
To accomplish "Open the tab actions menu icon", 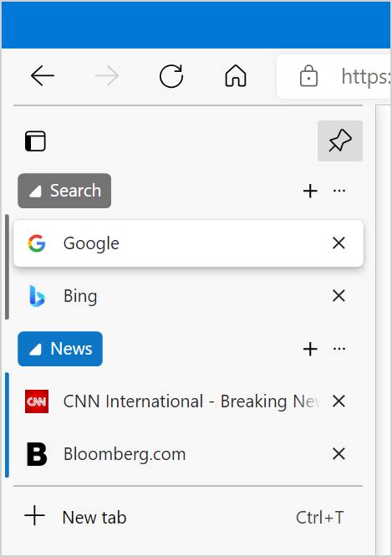I will click(35, 141).
